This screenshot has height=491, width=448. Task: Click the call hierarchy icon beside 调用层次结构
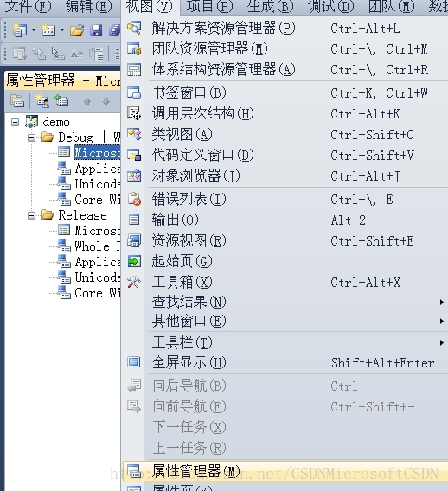pos(134,113)
